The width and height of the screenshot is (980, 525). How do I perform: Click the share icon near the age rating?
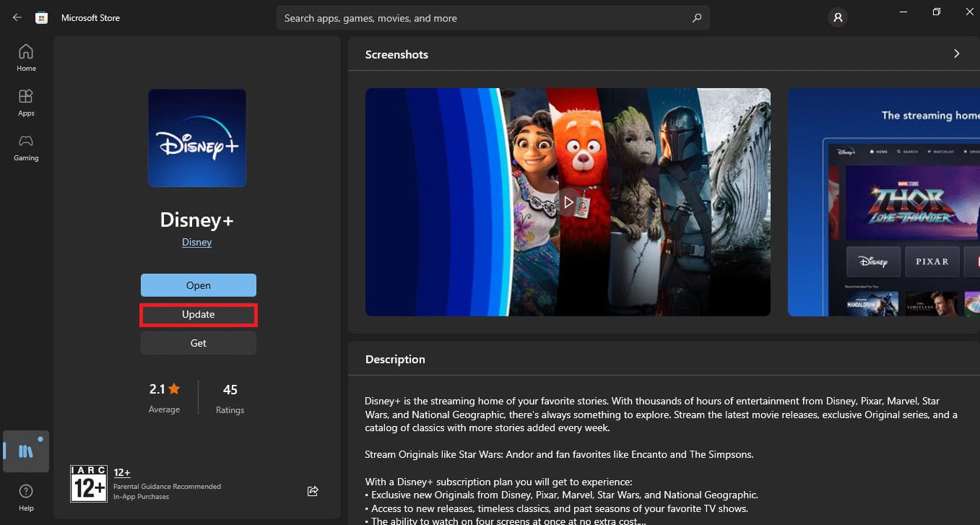(x=313, y=490)
